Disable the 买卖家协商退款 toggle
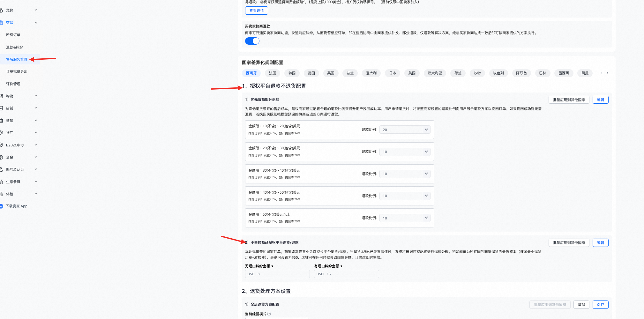Viewport: 644px width, 319px height. 252,41
